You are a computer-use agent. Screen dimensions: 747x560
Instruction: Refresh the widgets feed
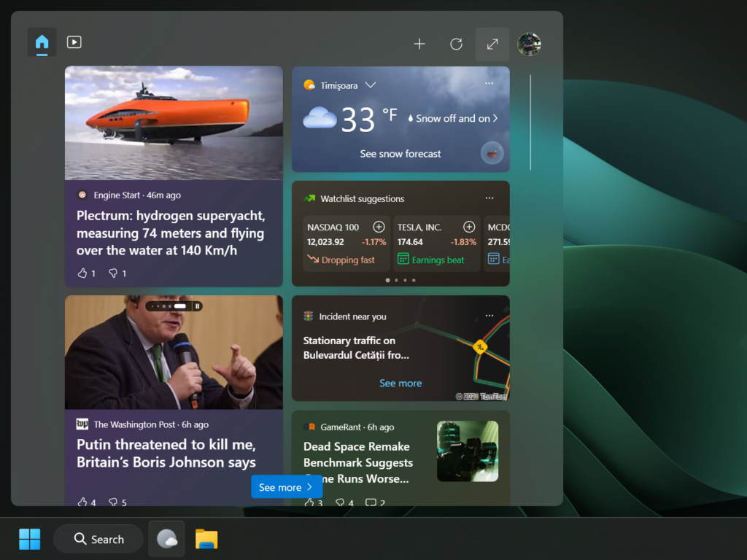(456, 44)
